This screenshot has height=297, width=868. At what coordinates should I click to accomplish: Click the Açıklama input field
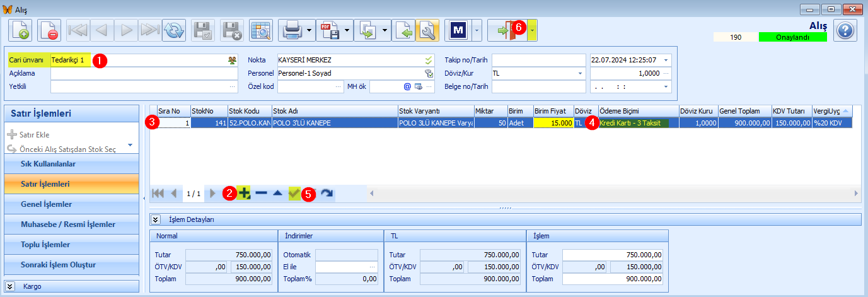coord(144,73)
